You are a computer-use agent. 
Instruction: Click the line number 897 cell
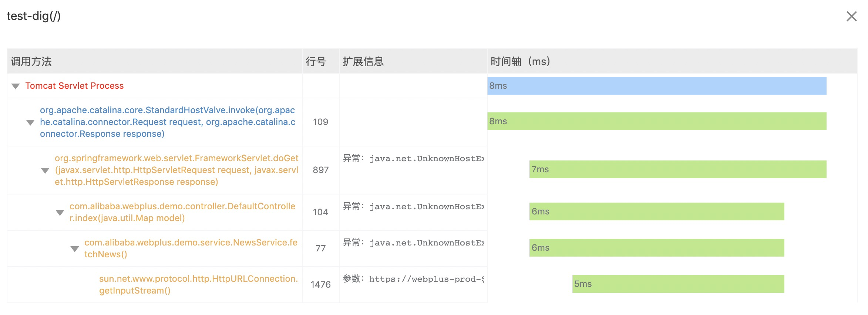(x=320, y=170)
